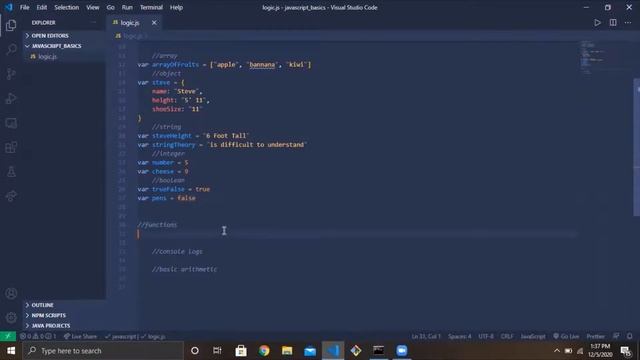
Task: Open the Search view in activity bar
Action: tap(11, 50)
